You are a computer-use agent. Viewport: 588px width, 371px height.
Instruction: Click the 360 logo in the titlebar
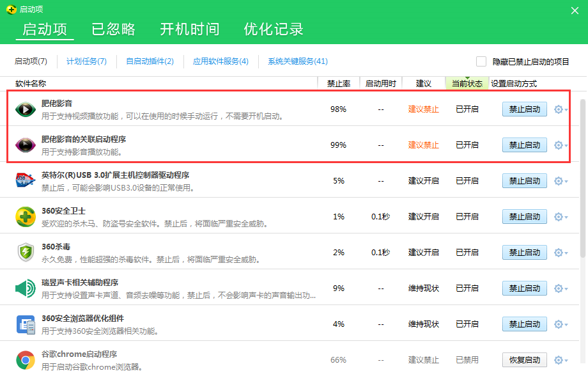pyautogui.click(x=11, y=9)
